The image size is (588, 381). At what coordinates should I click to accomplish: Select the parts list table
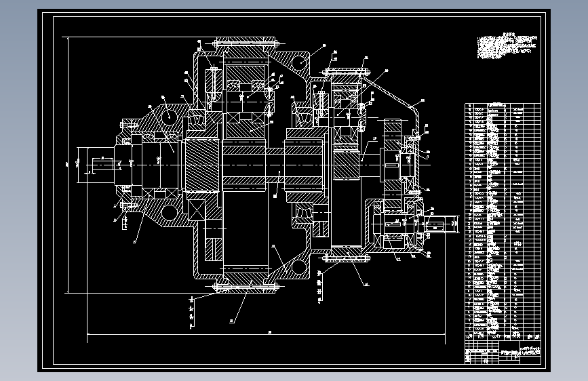(x=503, y=222)
